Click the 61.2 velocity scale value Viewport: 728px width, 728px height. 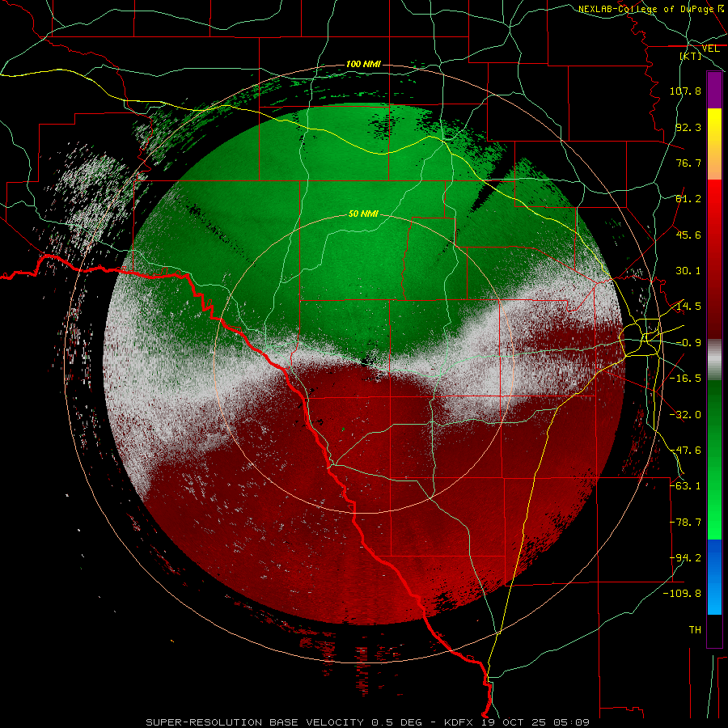click(x=688, y=199)
